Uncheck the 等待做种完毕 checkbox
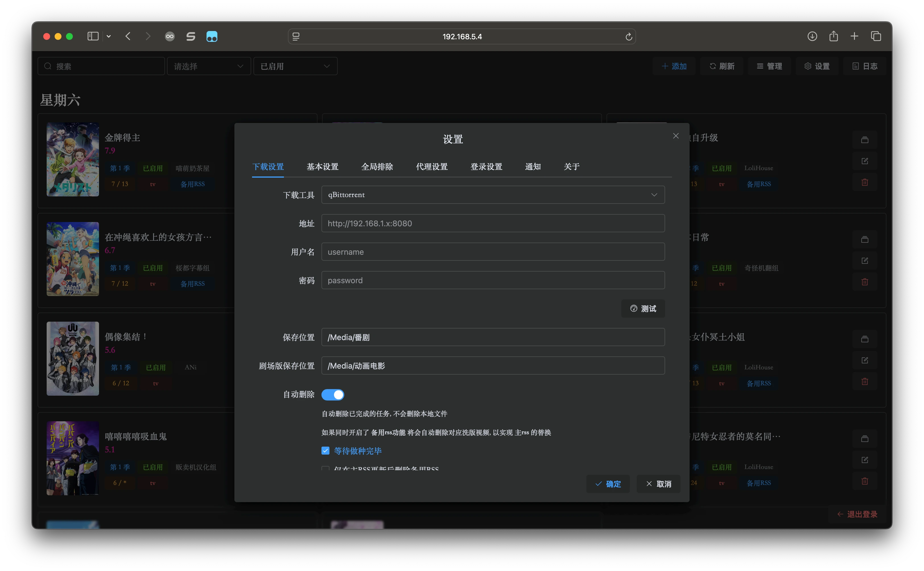The height and width of the screenshot is (571, 924). point(325,451)
